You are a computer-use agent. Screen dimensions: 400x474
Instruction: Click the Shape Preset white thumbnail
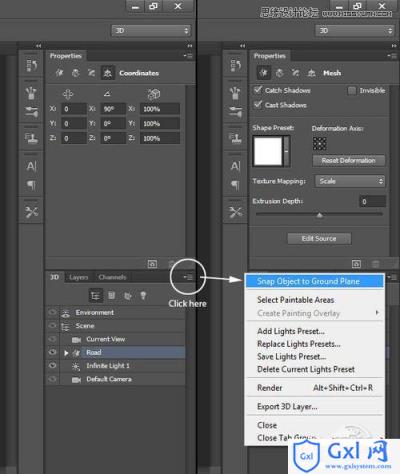coord(268,151)
